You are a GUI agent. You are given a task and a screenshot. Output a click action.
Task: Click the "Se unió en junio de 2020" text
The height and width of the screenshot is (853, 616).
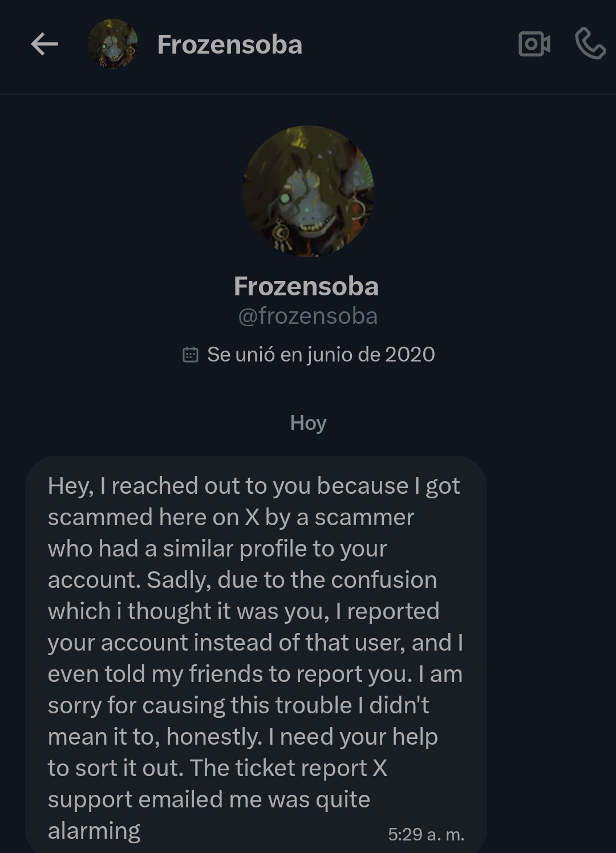coord(321,355)
